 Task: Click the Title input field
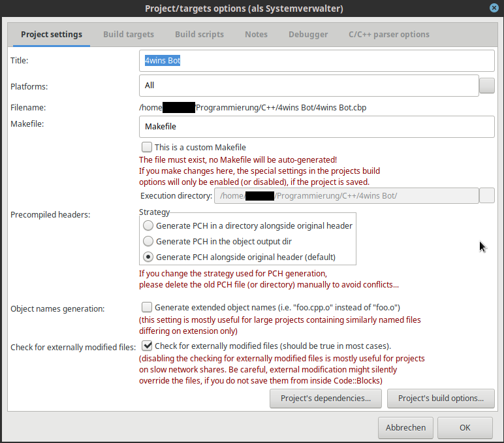(x=317, y=61)
